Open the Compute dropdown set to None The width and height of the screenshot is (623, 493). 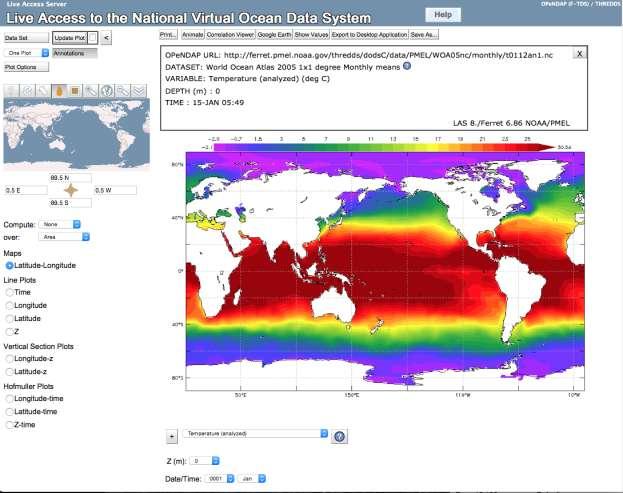[60, 224]
